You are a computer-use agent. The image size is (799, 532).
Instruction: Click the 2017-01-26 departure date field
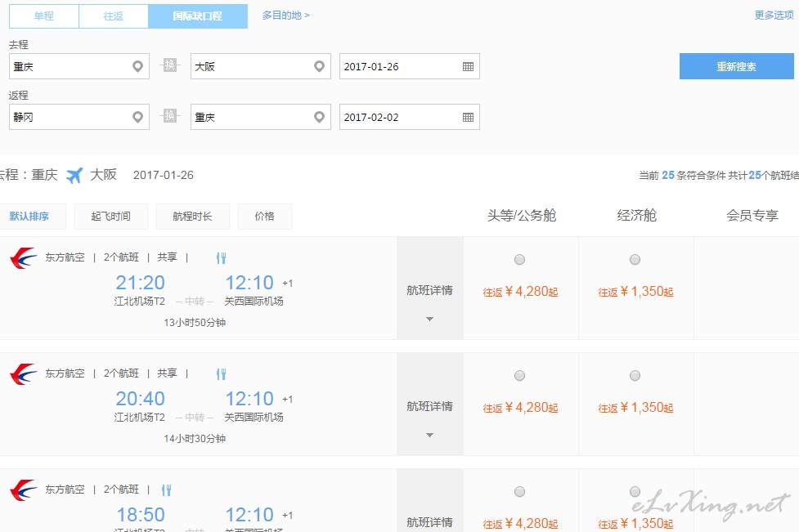[x=410, y=66]
